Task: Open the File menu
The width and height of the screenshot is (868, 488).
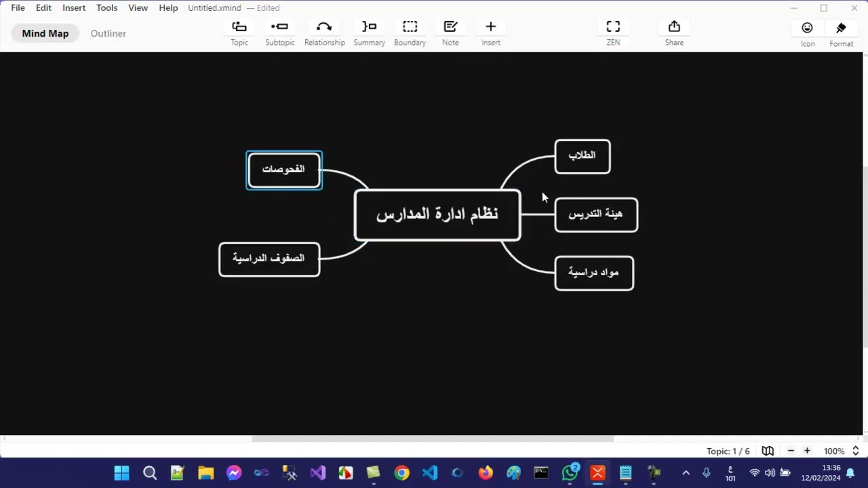Action: [x=18, y=8]
